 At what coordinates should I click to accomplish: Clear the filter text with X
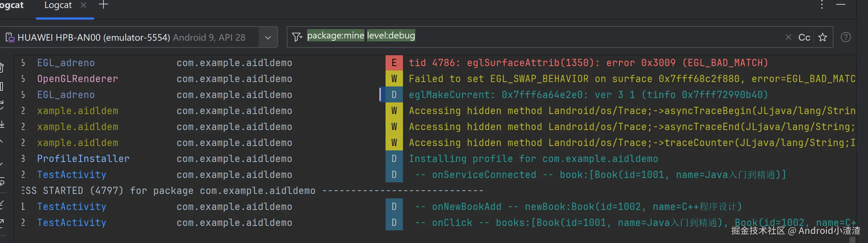click(x=788, y=37)
